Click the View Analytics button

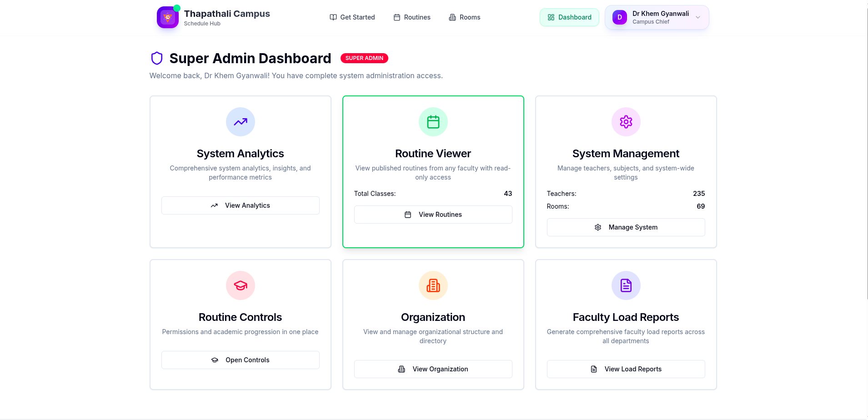pos(241,205)
